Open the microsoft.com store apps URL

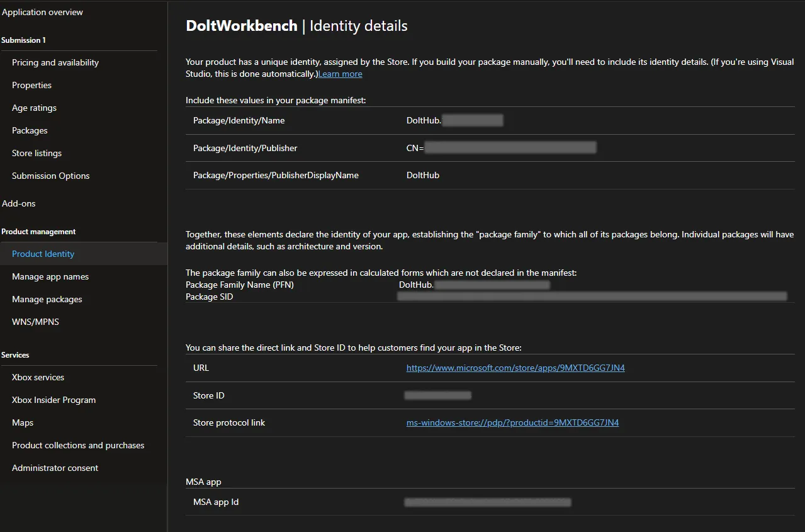(x=515, y=368)
